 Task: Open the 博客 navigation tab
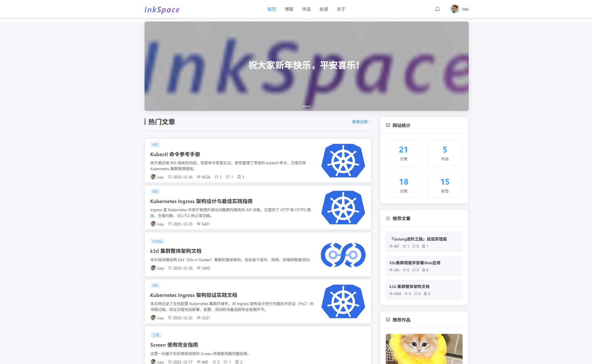(289, 9)
